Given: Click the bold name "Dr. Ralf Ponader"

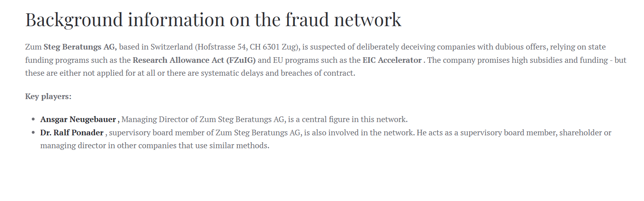Looking at the screenshot, I should click(x=72, y=133).
